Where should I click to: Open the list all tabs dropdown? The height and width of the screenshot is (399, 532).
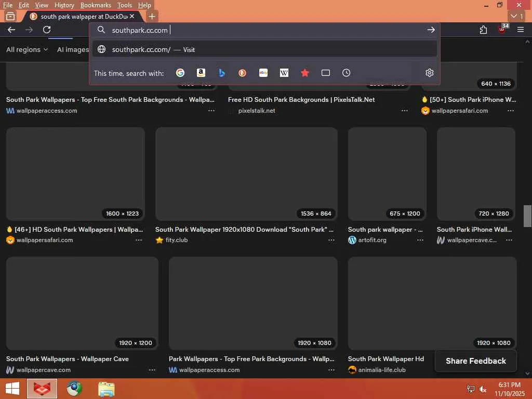tap(517, 16)
